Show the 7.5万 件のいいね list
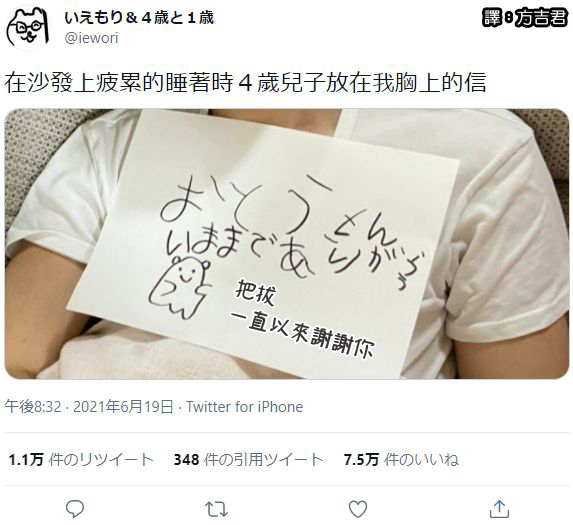Screen dimensions: 573x525 [x=401, y=460]
